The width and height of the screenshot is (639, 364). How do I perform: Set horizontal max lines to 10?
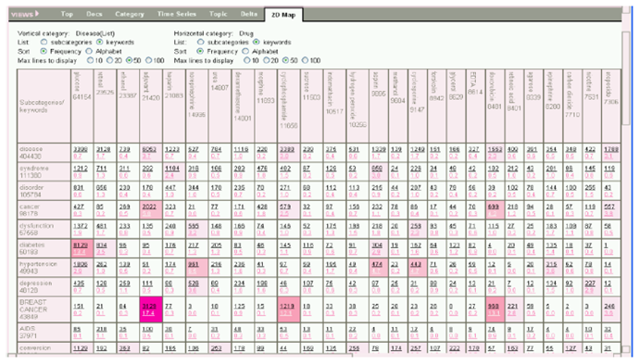246,60
